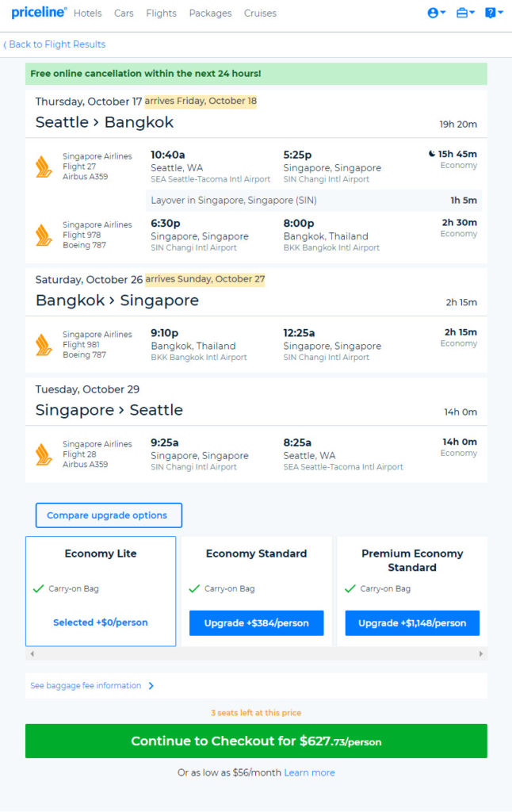The height and width of the screenshot is (812, 512).
Task: Click 'arrives Sunday, October 27' highlighted note
Action: coord(204,279)
